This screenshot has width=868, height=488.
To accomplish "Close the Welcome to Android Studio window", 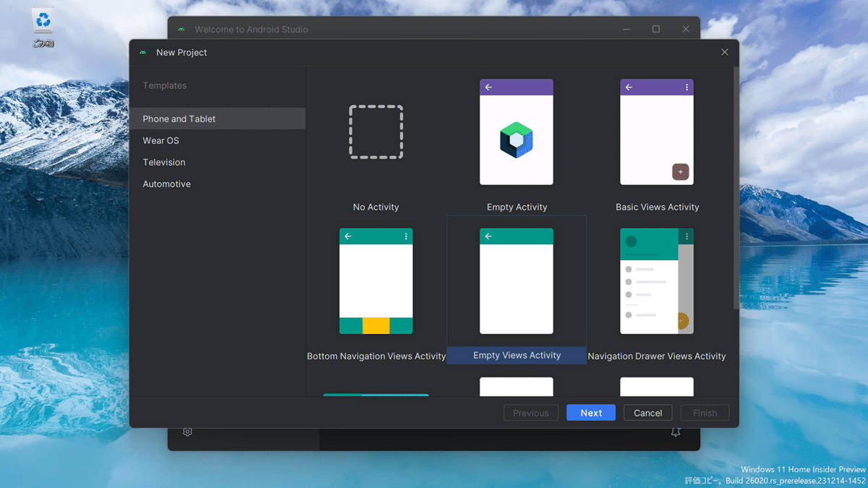I will point(686,30).
